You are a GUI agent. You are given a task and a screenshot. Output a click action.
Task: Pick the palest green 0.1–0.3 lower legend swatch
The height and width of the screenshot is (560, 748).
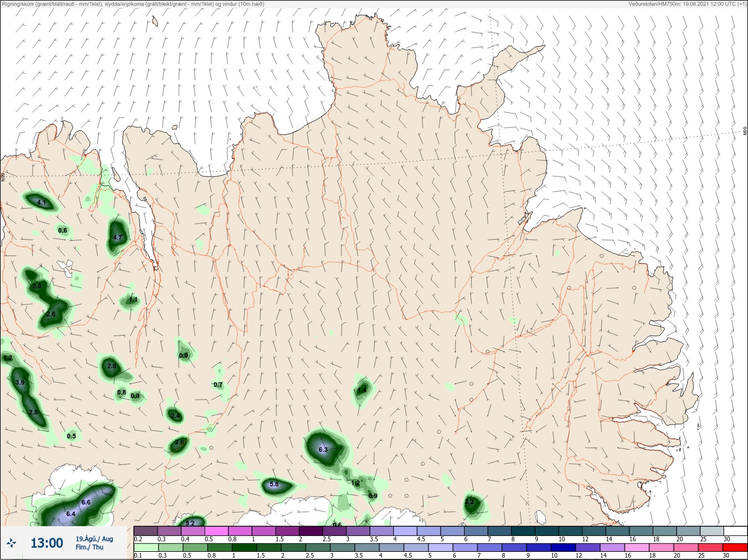pyautogui.click(x=146, y=548)
